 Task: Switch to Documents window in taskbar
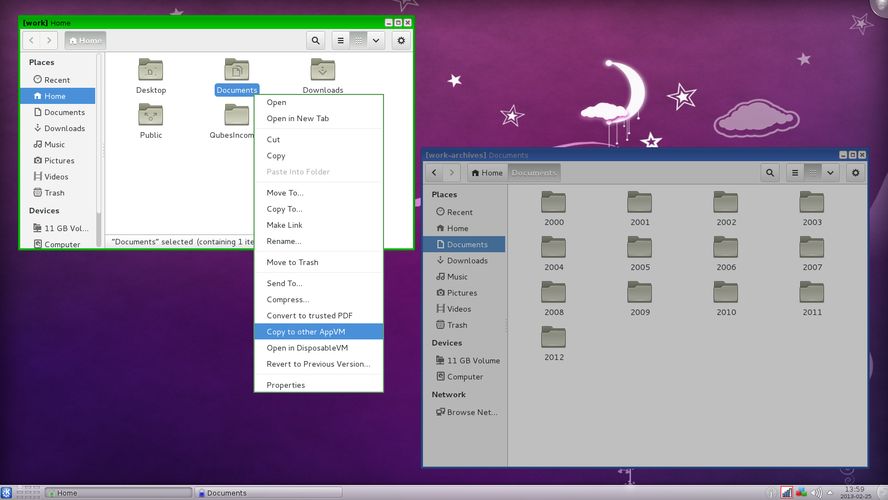click(268, 493)
